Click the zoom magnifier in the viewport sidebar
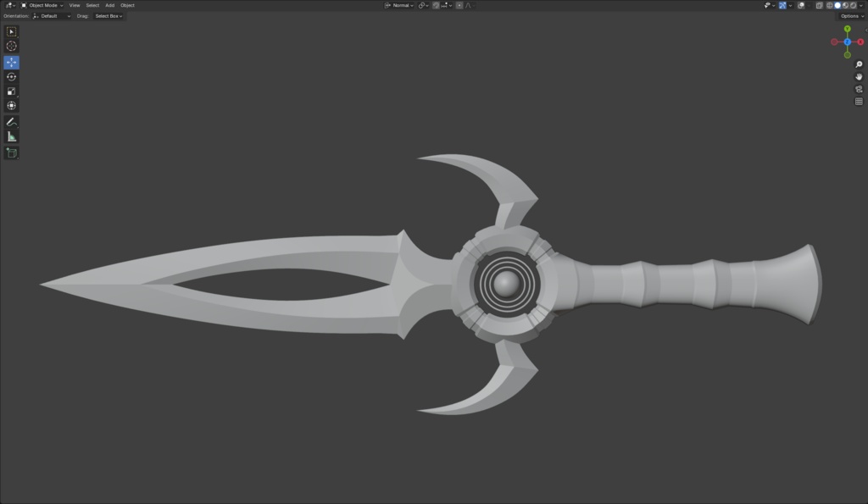Viewport: 868px width, 504px height. tap(859, 64)
